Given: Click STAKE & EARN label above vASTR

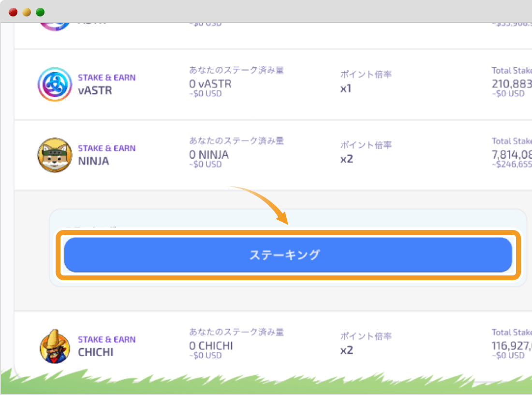Looking at the screenshot, I should [x=106, y=78].
